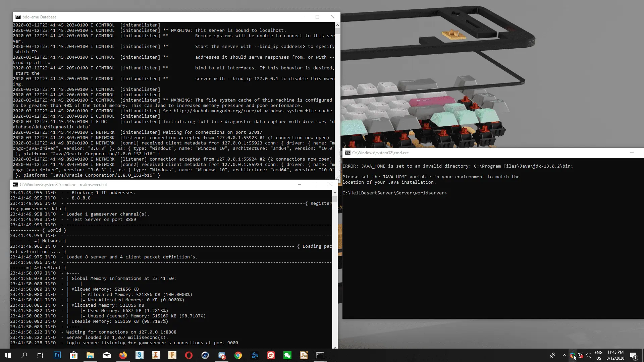
Task: Launch Photoshop from the taskbar
Action: click(x=57, y=355)
